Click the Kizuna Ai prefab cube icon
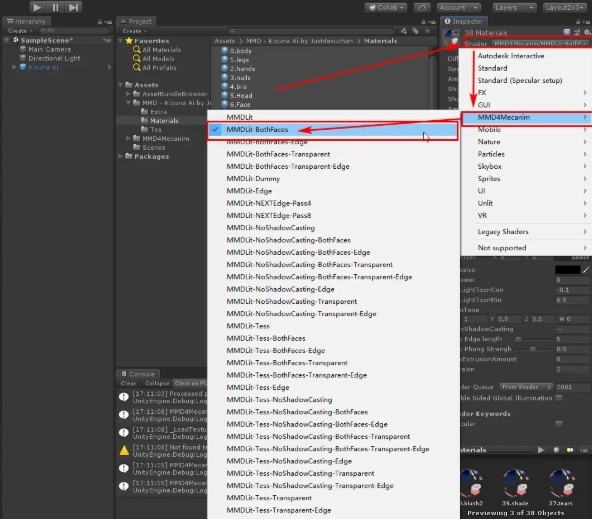 pos(23,67)
